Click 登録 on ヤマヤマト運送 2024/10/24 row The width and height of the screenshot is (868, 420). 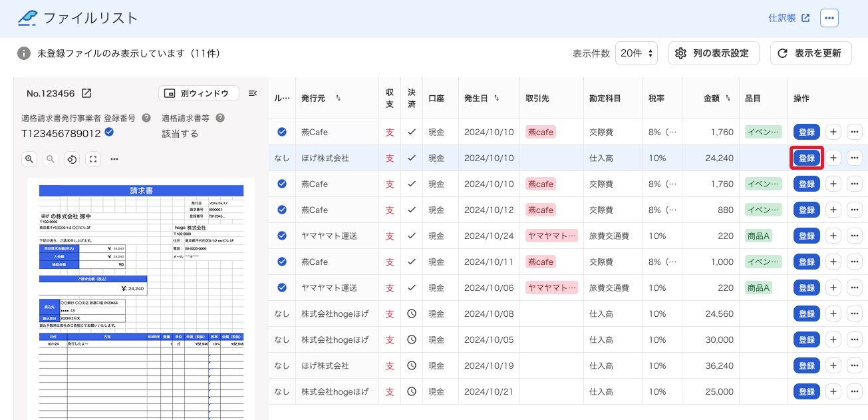807,236
